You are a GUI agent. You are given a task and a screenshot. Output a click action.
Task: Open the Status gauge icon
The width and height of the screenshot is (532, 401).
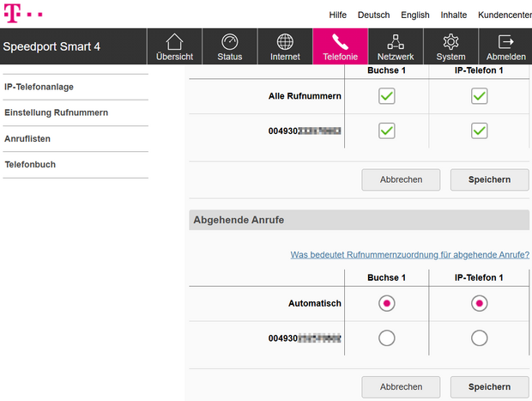[x=230, y=43]
